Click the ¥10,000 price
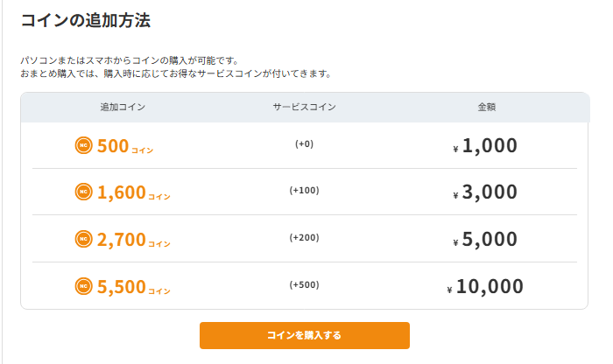The image size is (613, 364). tap(485, 287)
